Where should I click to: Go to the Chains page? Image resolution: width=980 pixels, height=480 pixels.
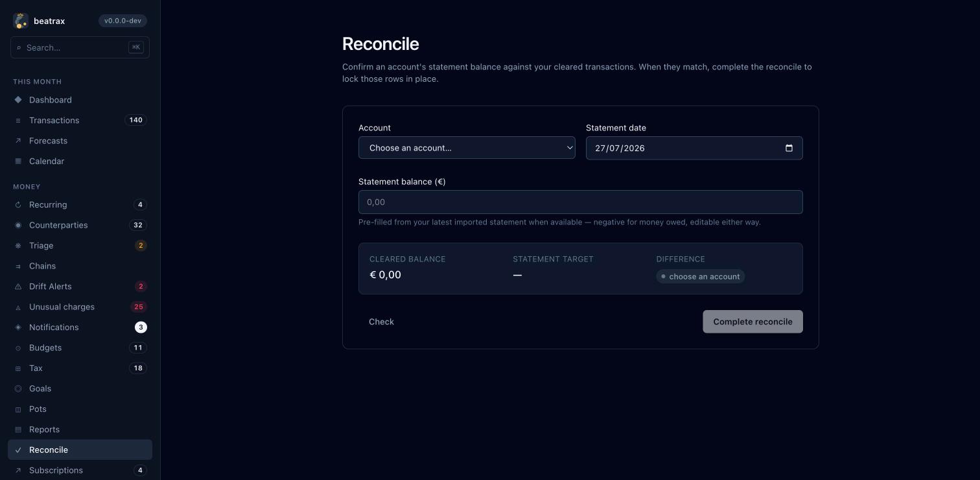[80, 266]
